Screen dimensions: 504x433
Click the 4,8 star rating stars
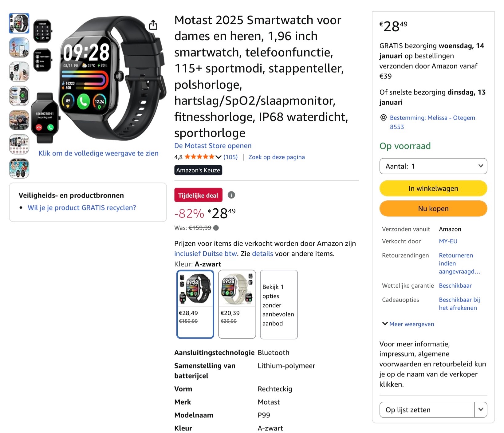coord(200,157)
